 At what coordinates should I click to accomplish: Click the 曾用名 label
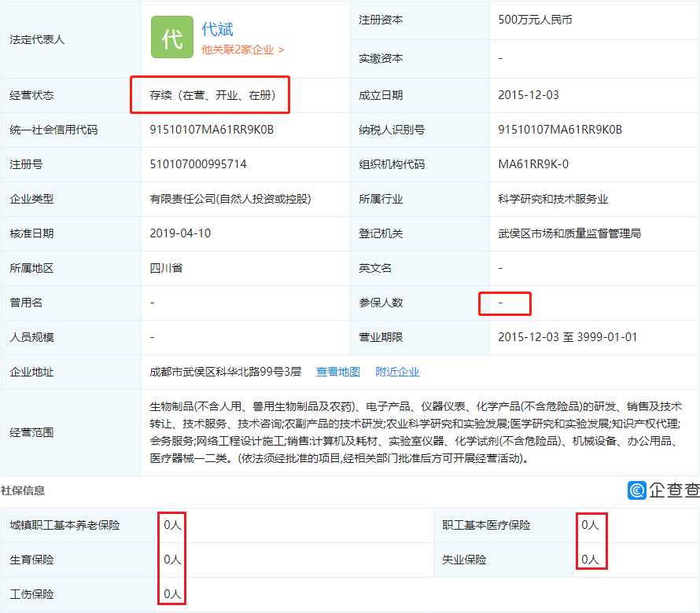tap(26, 303)
